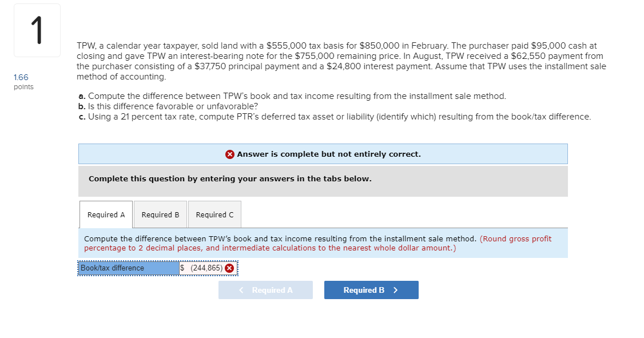Viewport: 644px width, 338px height.
Task: Click the error badge in 'Answer is complete' message
Action: click(x=229, y=153)
